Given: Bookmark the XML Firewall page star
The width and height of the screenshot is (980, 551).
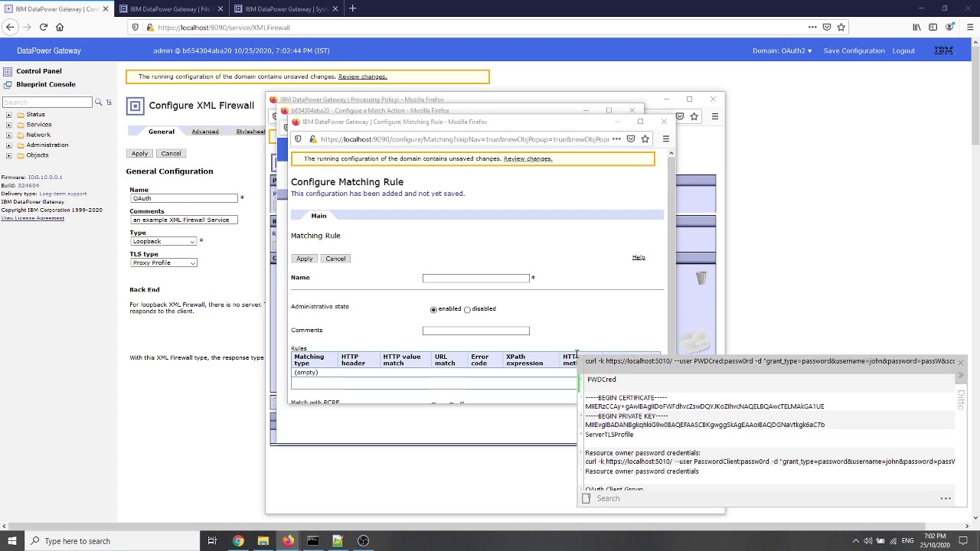Looking at the screenshot, I should pyautogui.click(x=841, y=28).
